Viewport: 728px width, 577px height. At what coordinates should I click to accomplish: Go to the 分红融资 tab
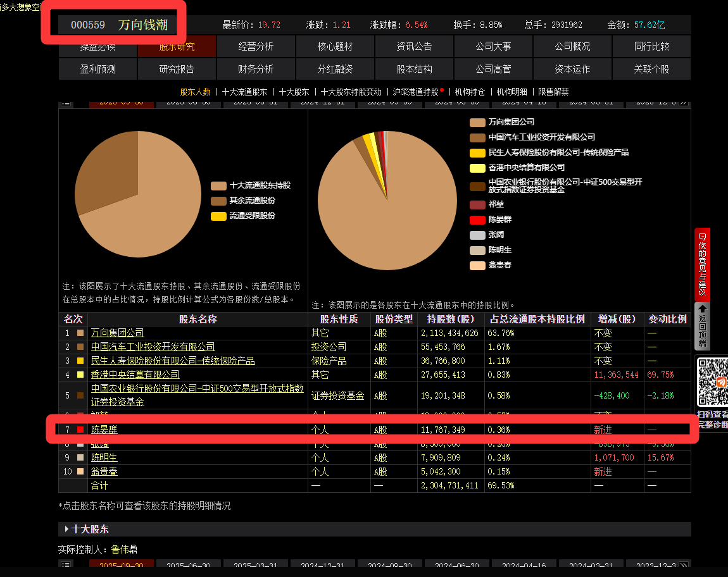pyautogui.click(x=335, y=69)
